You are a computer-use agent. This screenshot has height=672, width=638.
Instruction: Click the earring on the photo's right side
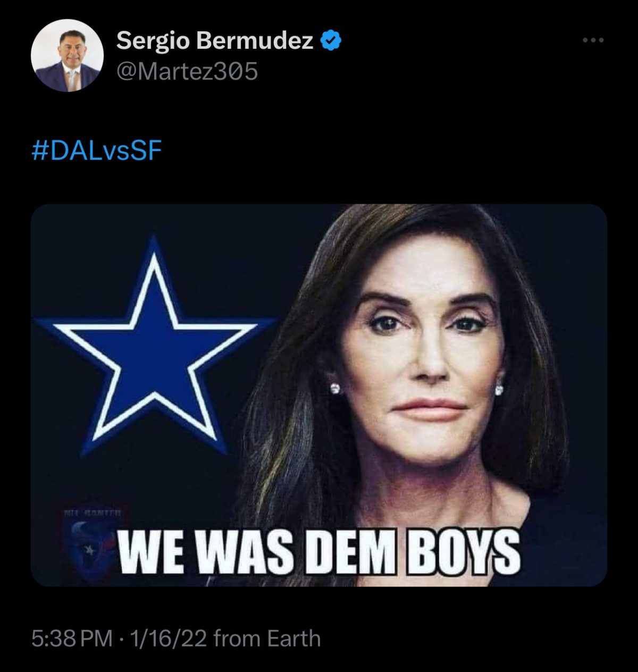499,390
